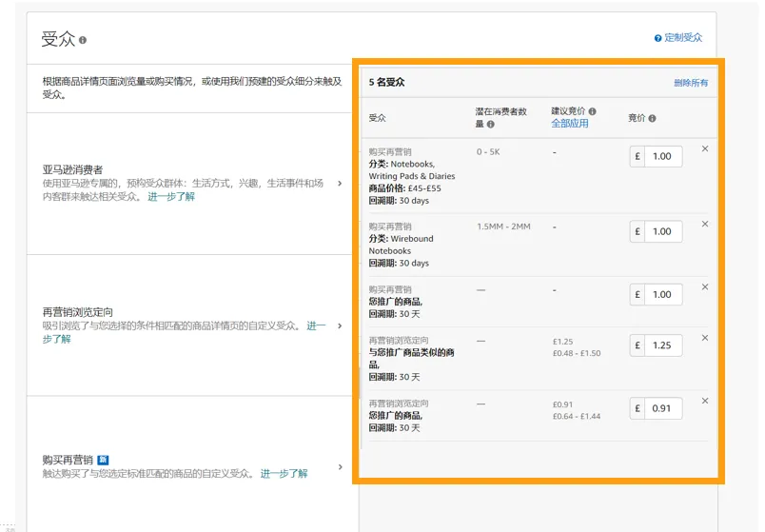
Task: Click the 1.5MM - 2MM shopper count
Action: (x=504, y=227)
